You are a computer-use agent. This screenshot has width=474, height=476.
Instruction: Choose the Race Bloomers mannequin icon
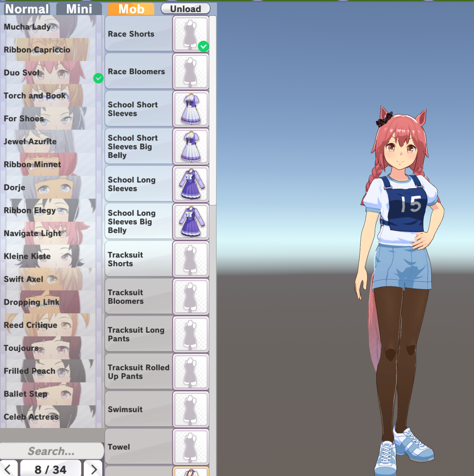tap(190, 72)
